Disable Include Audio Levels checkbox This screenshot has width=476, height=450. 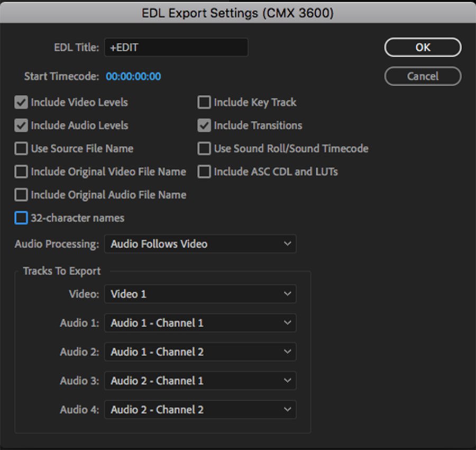[x=21, y=125]
